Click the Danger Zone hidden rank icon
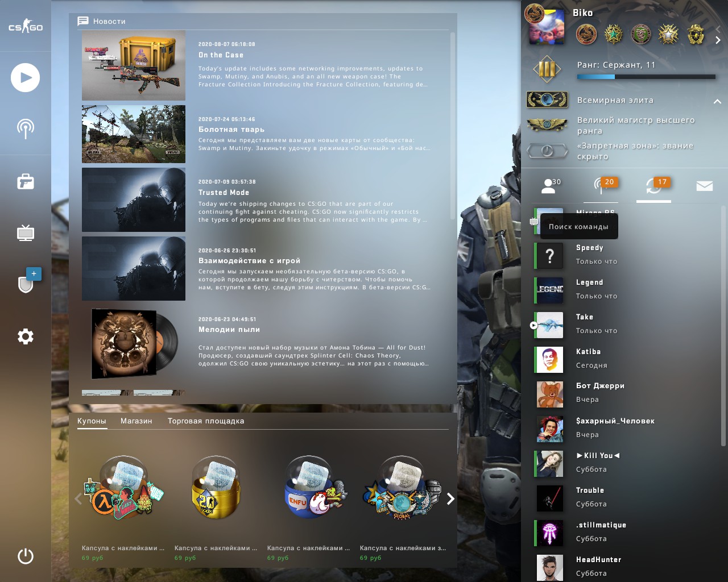Screen dimensions: 728x582 (x=547, y=151)
